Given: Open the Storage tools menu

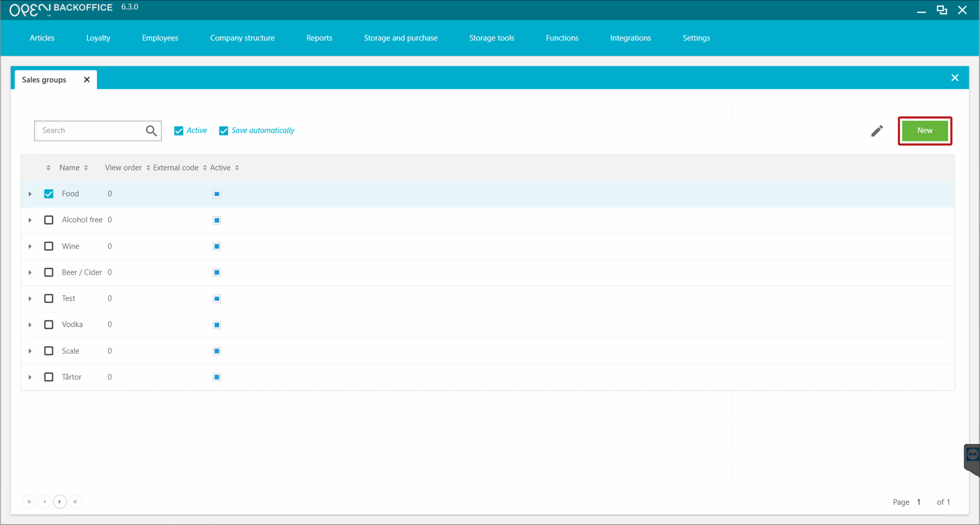Looking at the screenshot, I should (491, 38).
